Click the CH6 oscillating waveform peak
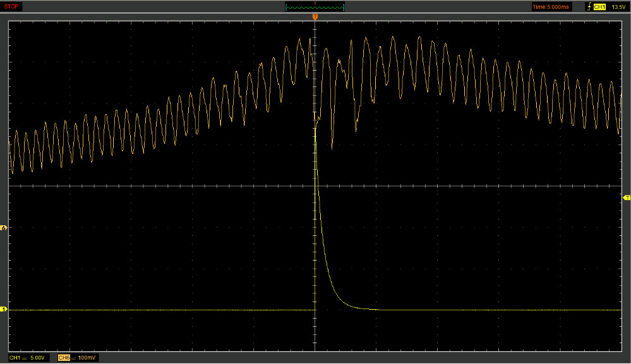The image size is (631, 364). coord(393,37)
